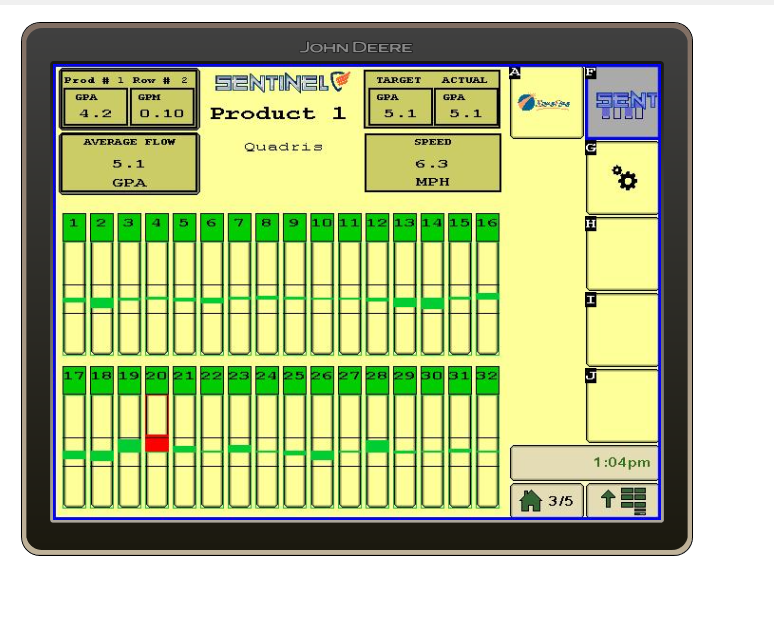The image size is (774, 625).
Task: Choose the row 28 flow bar
Action: (377, 451)
